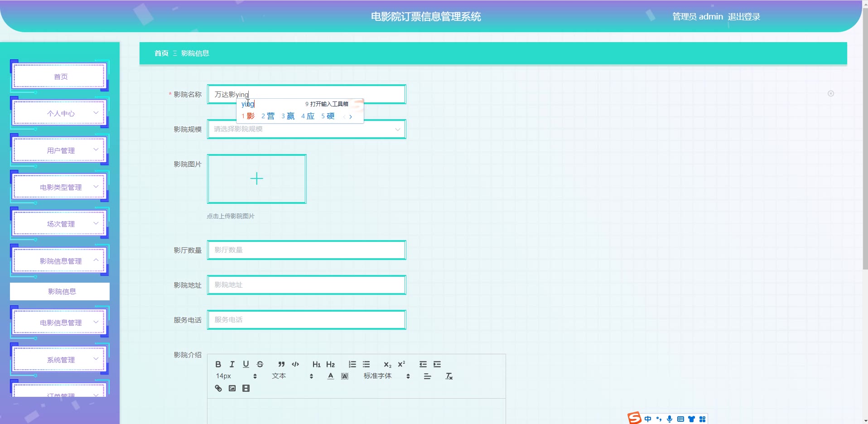Choose IME candidate 4 应

[x=308, y=116]
